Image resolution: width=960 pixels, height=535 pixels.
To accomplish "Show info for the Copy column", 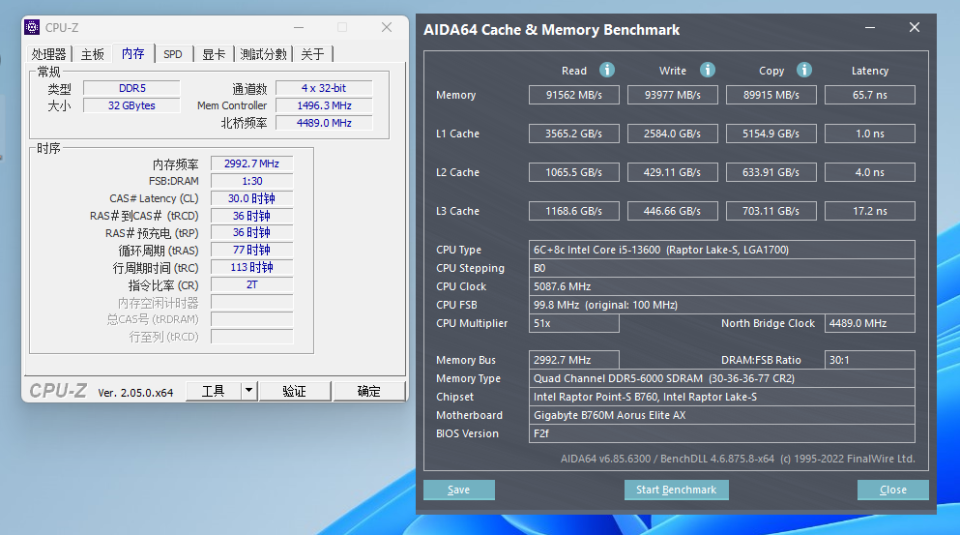I will pos(804,70).
